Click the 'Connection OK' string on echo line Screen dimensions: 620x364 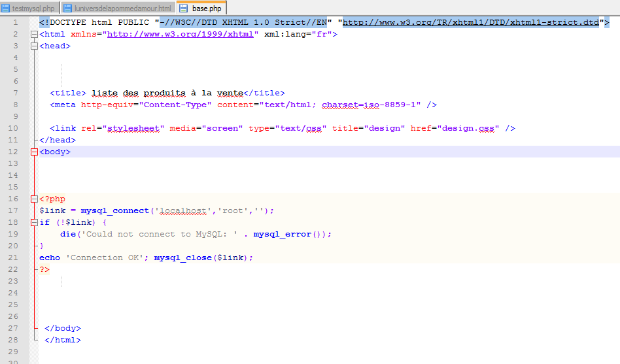107,258
